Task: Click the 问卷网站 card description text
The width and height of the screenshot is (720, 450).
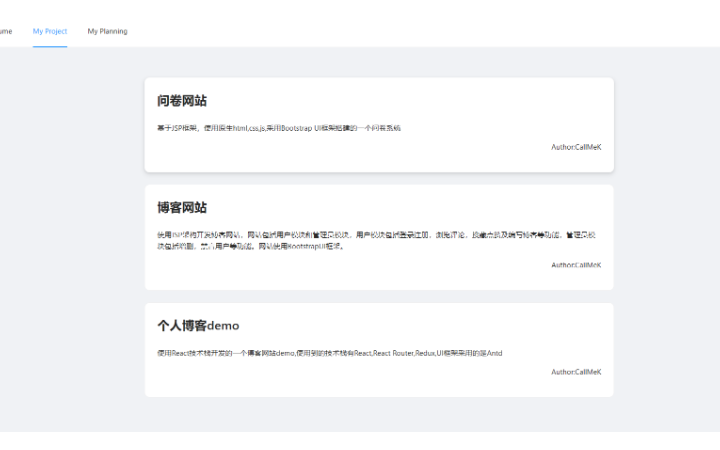Action: click(x=278, y=128)
